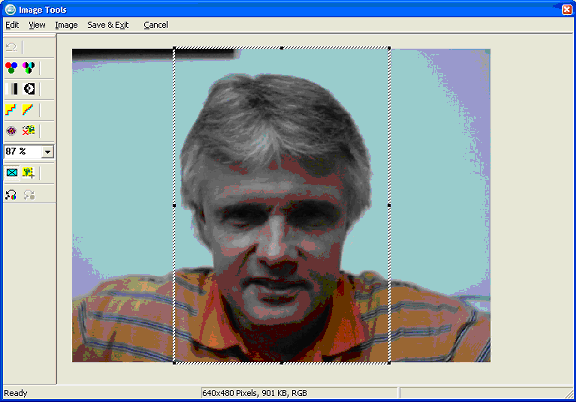Screen dimensions: 576x402
Task: Open the View menu
Action: coord(37,25)
